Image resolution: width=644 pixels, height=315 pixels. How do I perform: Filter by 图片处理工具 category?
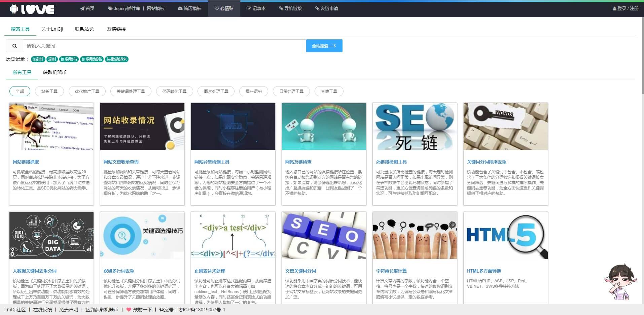[216, 91]
